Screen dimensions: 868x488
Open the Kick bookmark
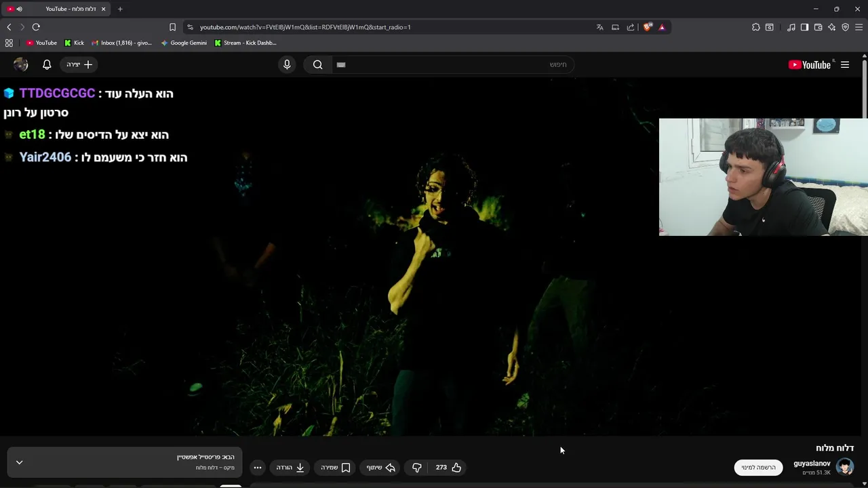point(74,43)
